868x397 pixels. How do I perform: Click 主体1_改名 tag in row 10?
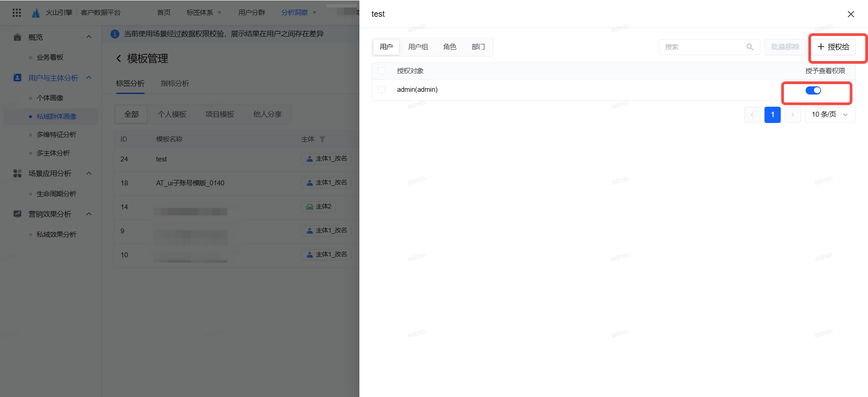326,255
